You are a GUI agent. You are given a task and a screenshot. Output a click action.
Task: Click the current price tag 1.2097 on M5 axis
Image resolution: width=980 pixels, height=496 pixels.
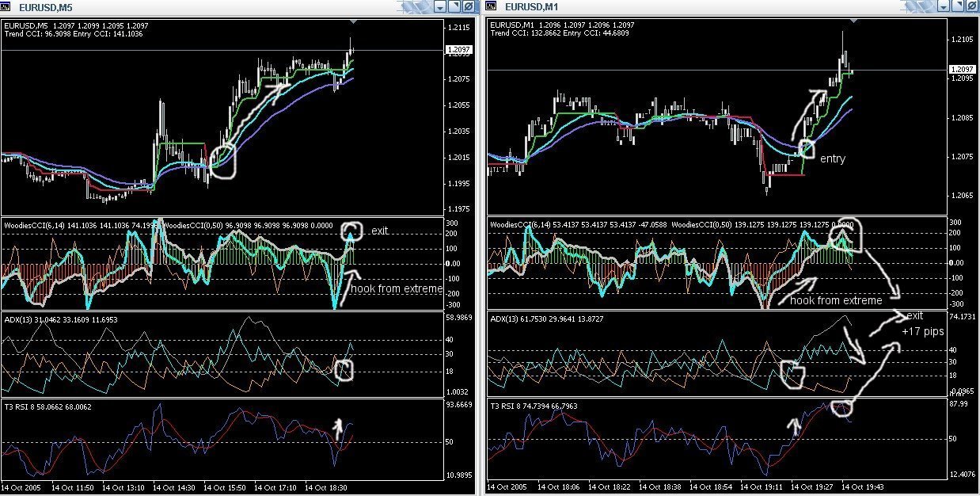pyautogui.click(x=459, y=49)
